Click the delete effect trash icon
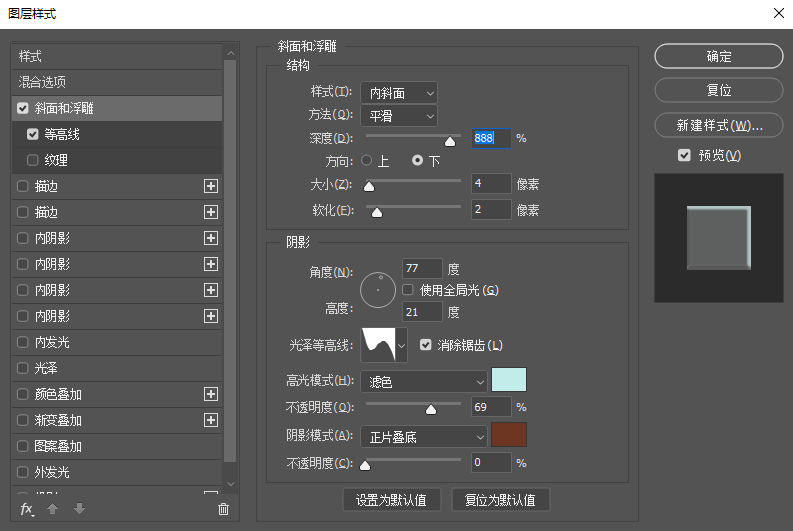The width and height of the screenshot is (793, 531). 223,509
